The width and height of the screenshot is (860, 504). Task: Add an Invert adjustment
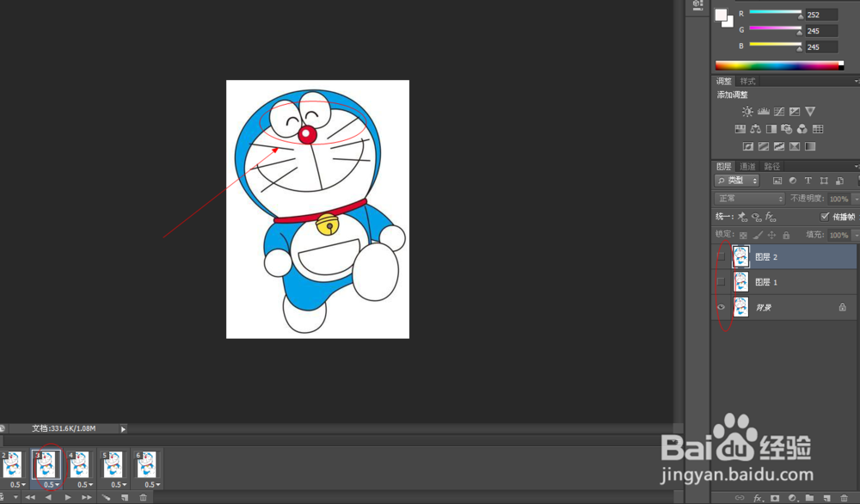pos(747,146)
